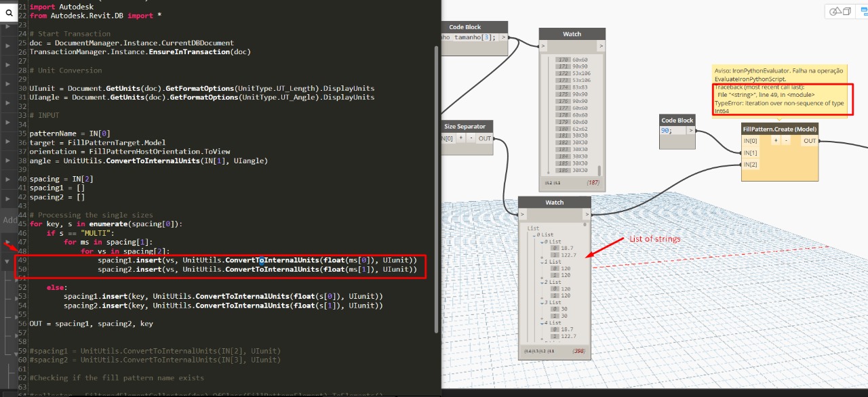Collapse the '4 List' entry in lower Watch
Viewport: 868px width, 397px height.
point(542,322)
